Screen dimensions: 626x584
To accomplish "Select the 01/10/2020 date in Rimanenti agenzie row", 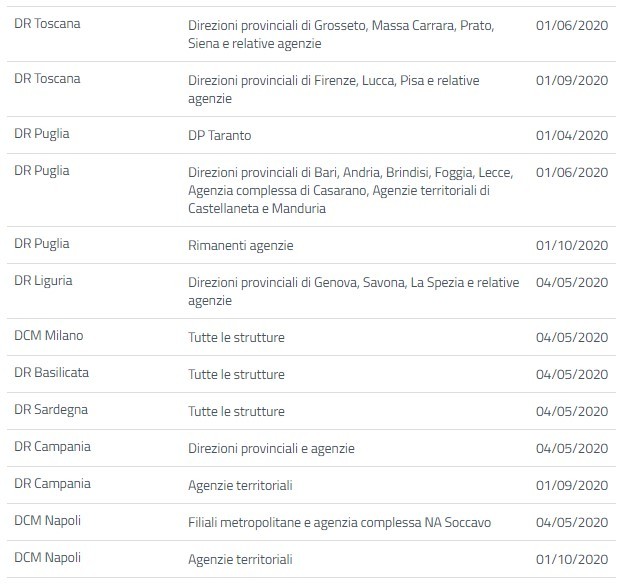I will (x=572, y=245).
